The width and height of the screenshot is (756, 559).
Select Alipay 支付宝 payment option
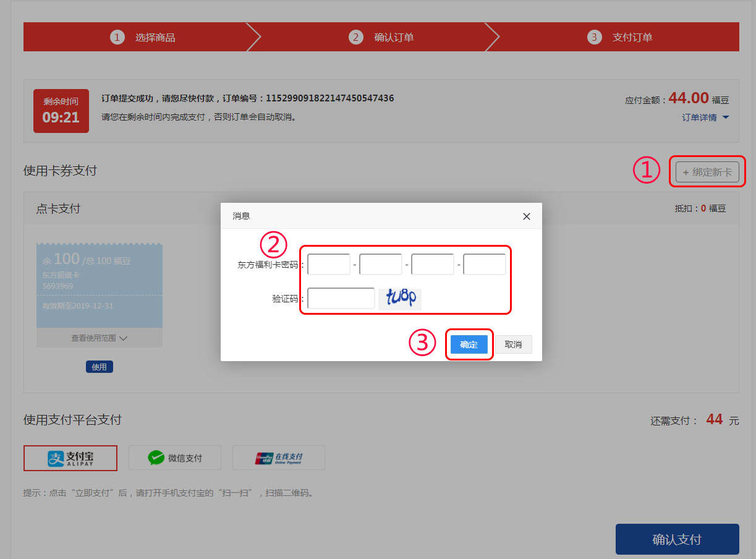pos(70,458)
